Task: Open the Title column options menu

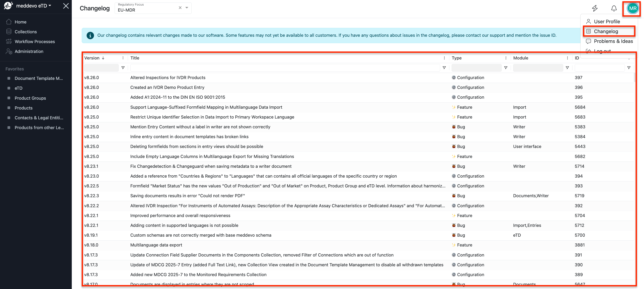Action: click(444, 58)
